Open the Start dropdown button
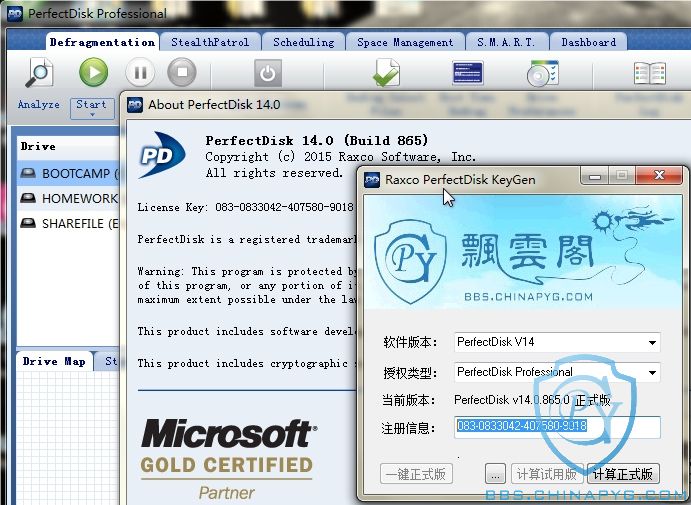 tap(92, 108)
